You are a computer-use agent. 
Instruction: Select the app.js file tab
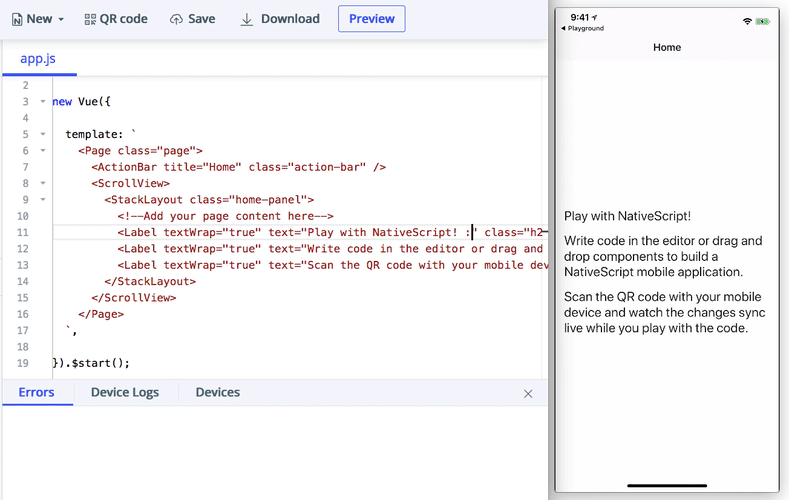click(38, 59)
